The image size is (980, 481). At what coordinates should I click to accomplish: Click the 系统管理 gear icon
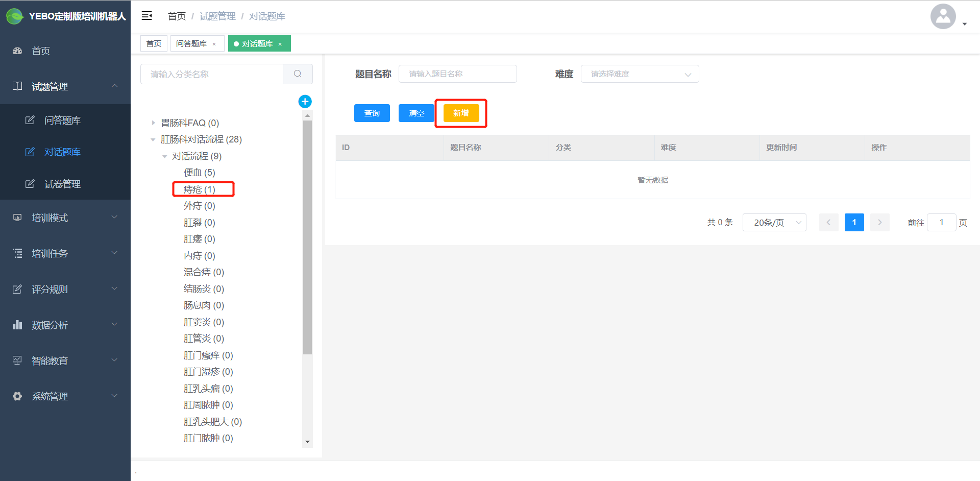click(x=17, y=396)
